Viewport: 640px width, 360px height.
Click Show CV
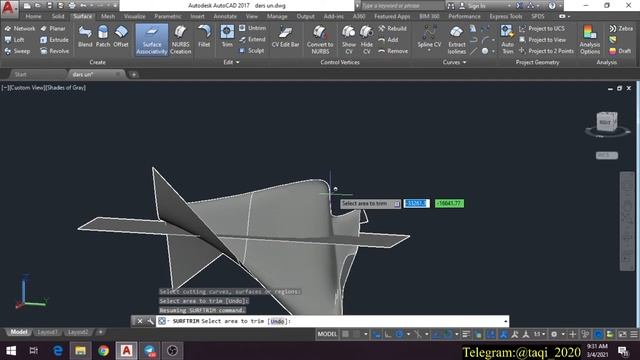pyautogui.click(x=349, y=40)
